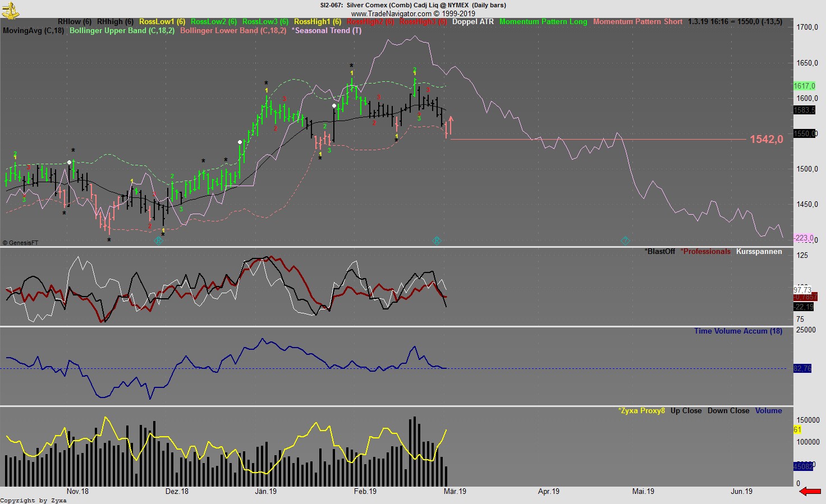The height and width of the screenshot is (504, 826).
Task: Click the 150000 volume axis label
Action: tap(808, 420)
